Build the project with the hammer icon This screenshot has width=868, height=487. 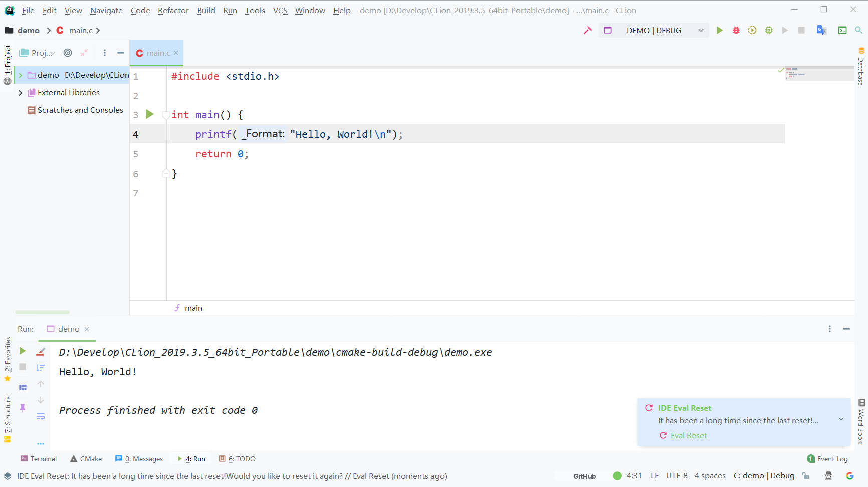(x=587, y=30)
